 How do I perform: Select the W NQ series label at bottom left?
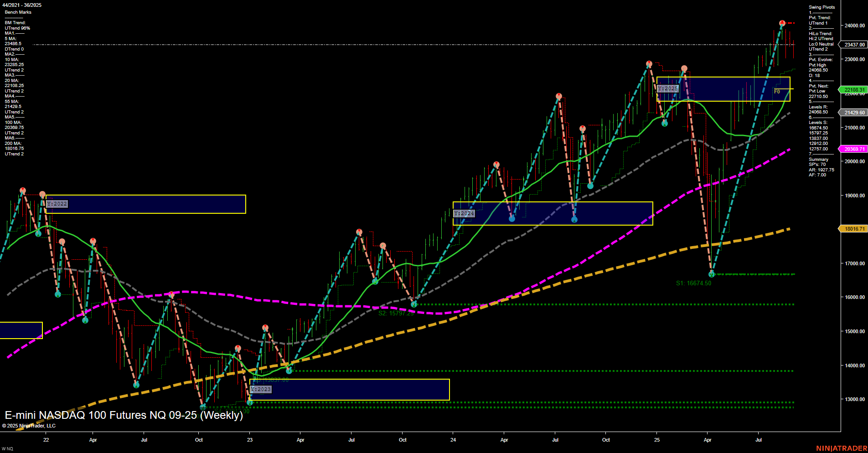tap(8, 448)
